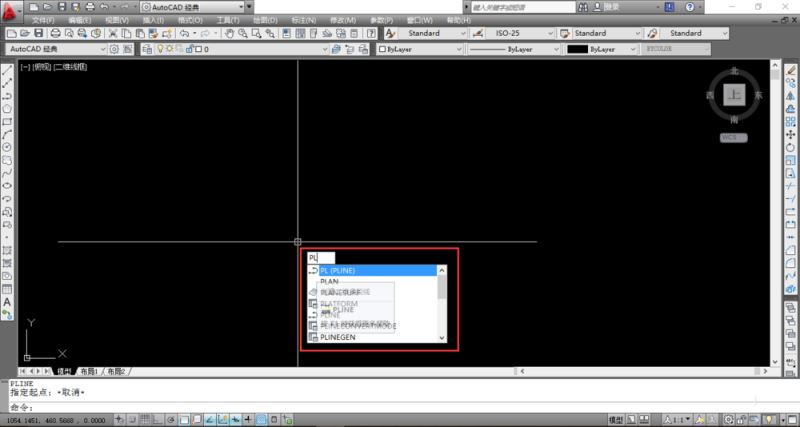Click the ViewCube top face 上
This screenshot has width=800, height=427.
[x=734, y=95]
